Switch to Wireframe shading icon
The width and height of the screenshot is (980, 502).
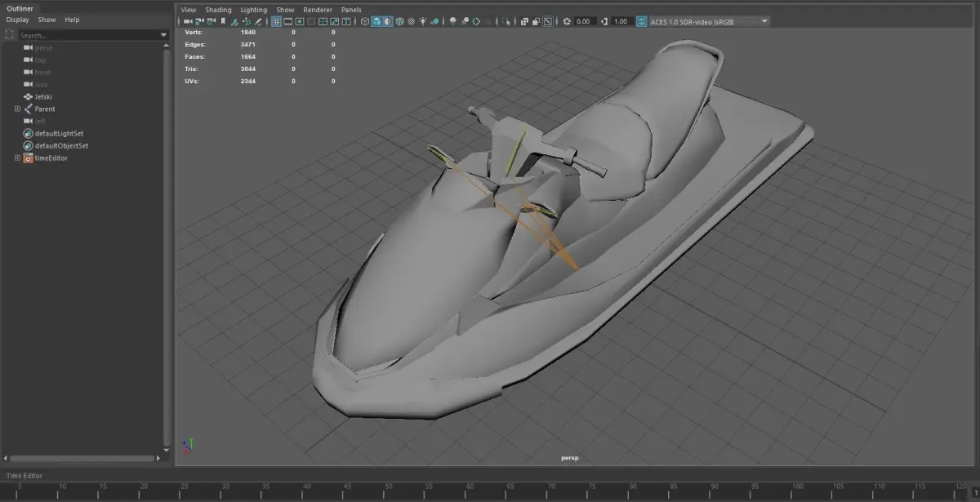click(x=365, y=21)
